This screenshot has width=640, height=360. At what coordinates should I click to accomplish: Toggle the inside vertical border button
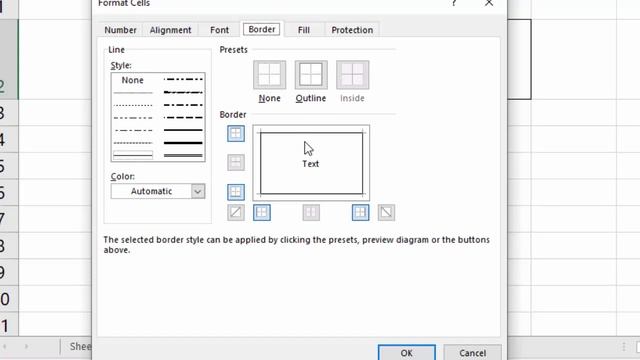pos(311,212)
